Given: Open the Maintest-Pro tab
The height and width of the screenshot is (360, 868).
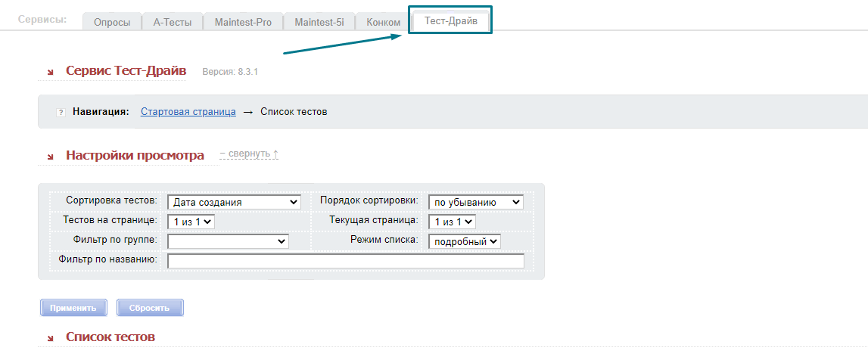Looking at the screenshot, I should coord(243,22).
